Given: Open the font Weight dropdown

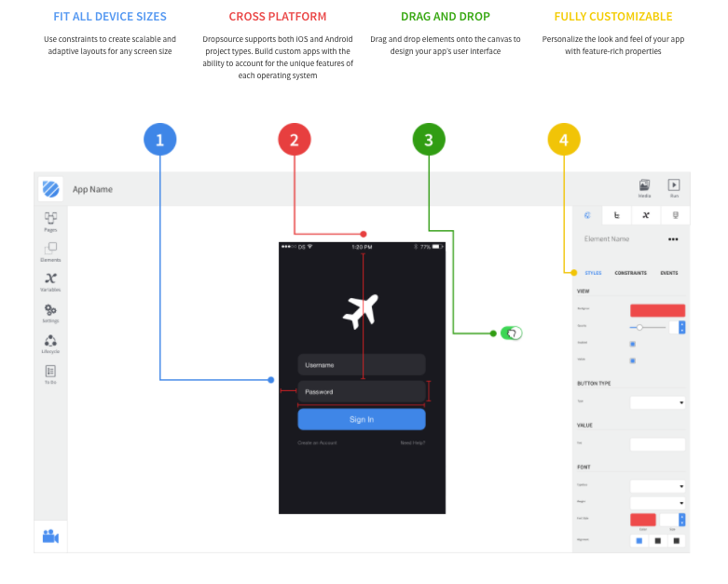Looking at the screenshot, I should [x=657, y=503].
